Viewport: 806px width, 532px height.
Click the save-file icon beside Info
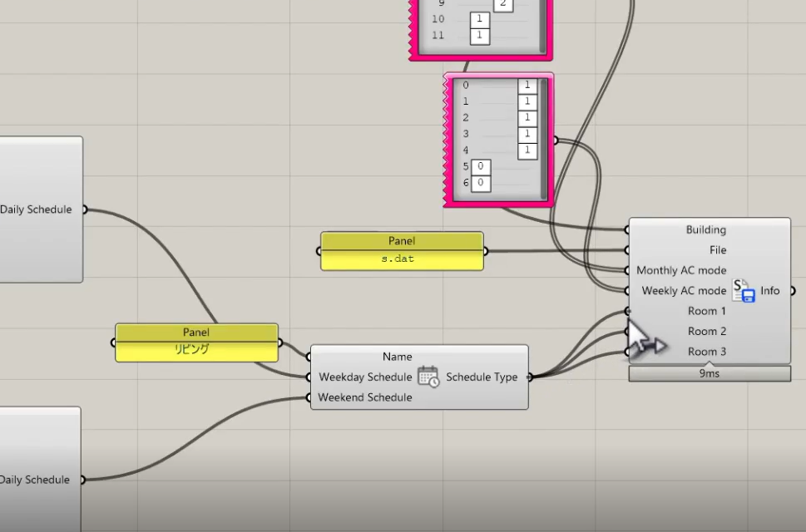tap(744, 291)
